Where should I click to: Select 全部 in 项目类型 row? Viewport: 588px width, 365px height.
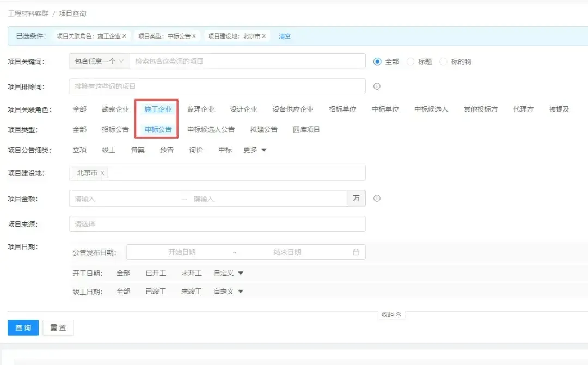(x=79, y=129)
